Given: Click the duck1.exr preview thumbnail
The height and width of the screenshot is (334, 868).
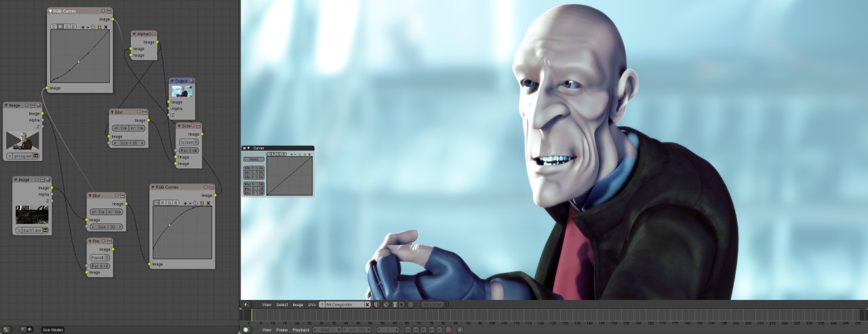Looking at the screenshot, I should pyautogui.click(x=33, y=216).
